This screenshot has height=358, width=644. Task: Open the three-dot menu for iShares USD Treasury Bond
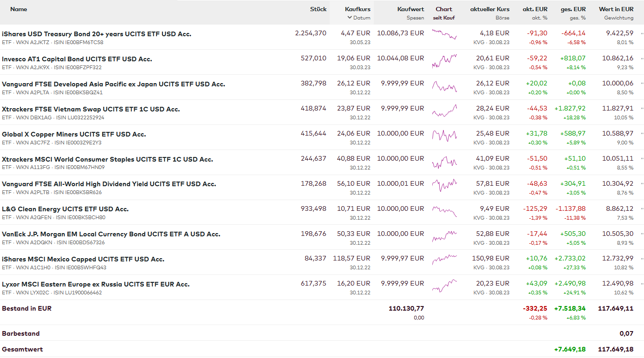pyautogui.click(x=642, y=33)
